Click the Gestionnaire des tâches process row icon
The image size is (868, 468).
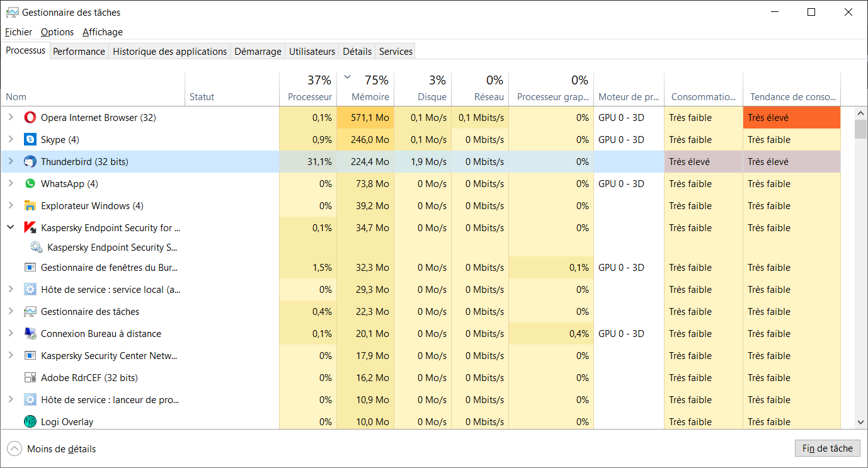pyautogui.click(x=30, y=312)
